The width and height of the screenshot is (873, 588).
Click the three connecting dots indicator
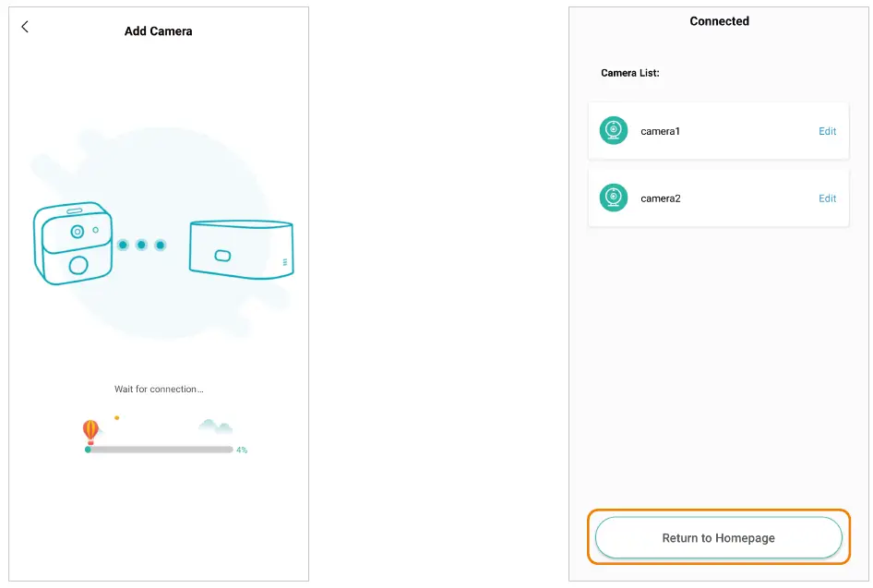click(141, 245)
